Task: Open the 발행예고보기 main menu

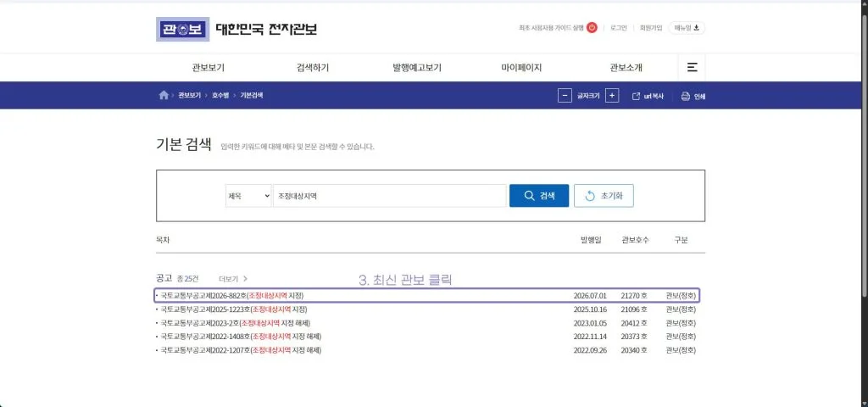Action: tap(417, 68)
